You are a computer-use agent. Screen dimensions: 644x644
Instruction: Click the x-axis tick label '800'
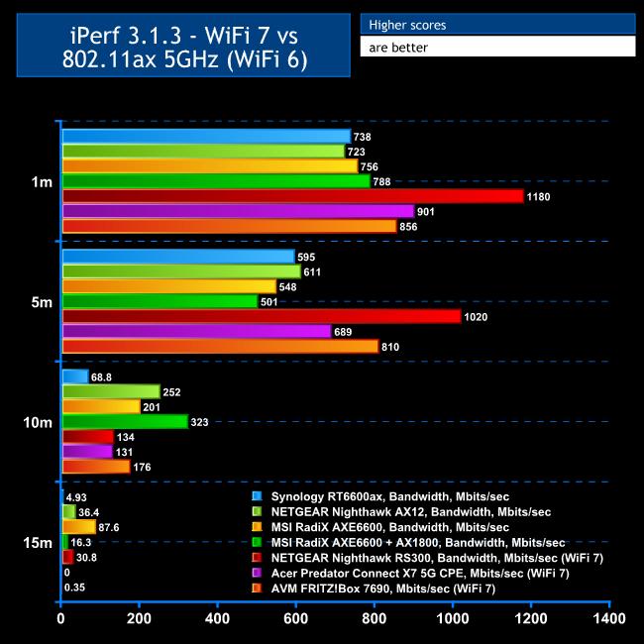pyautogui.click(x=375, y=618)
